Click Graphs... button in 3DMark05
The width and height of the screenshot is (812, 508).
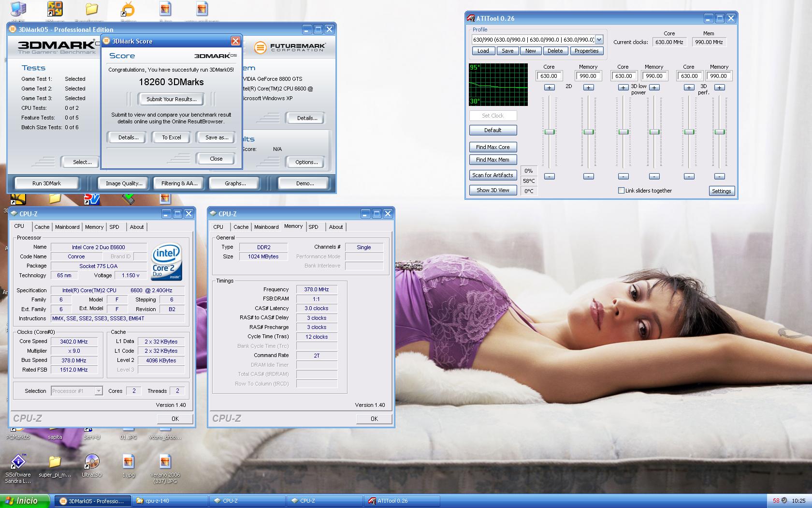tap(235, 183)
